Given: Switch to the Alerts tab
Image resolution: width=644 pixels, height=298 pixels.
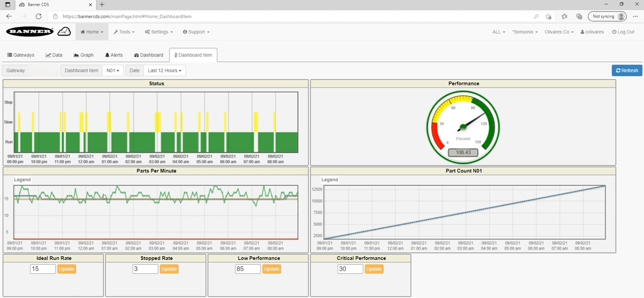Looking at the screenshot, I should point(114,55).
